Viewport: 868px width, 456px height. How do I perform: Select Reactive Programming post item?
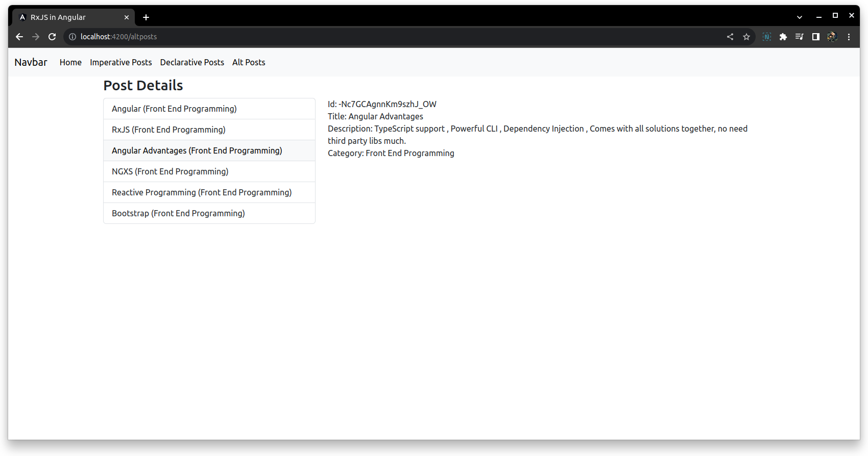click(209, 192)
